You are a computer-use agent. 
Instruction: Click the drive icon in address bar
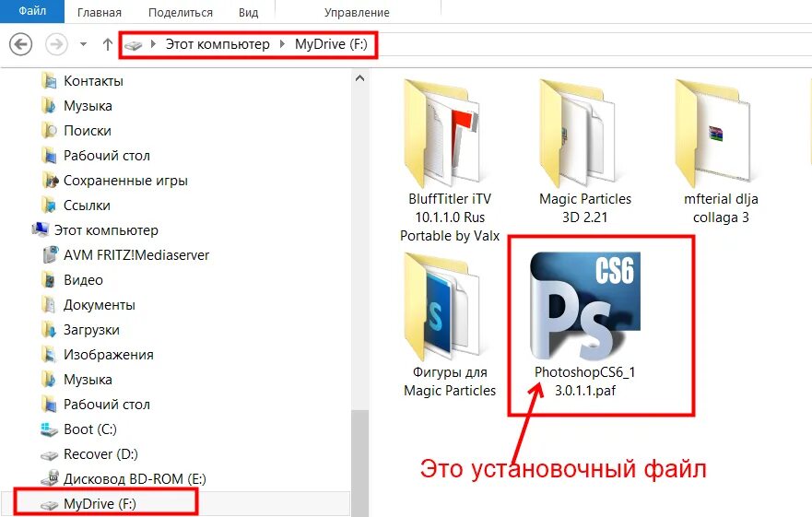coord(134,45)
